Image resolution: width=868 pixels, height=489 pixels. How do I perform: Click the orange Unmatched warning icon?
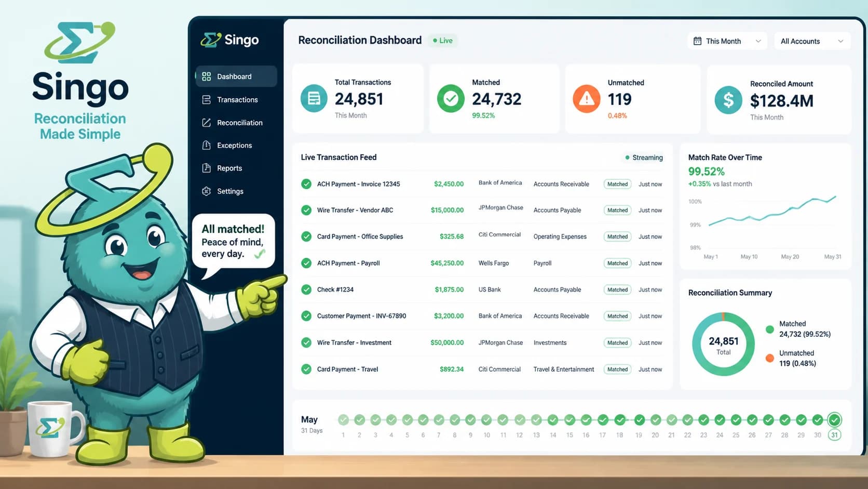point(587,98)
